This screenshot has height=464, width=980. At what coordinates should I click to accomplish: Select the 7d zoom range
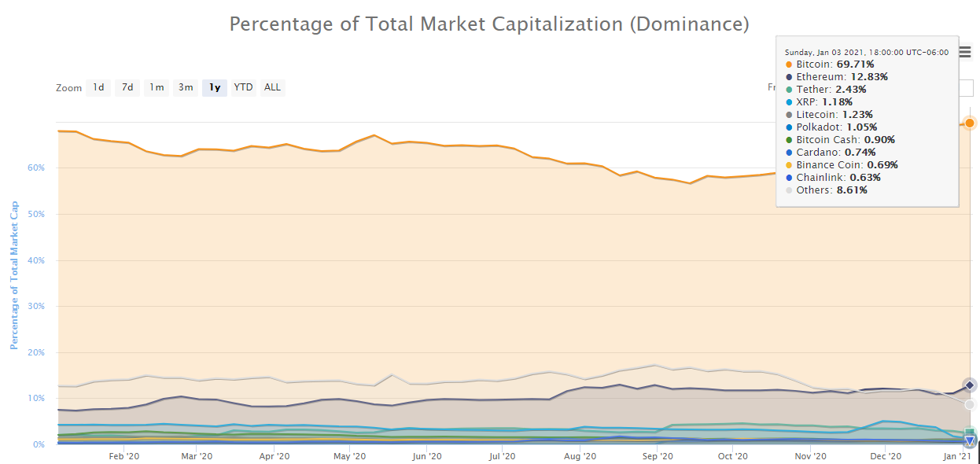pos(127,87)
